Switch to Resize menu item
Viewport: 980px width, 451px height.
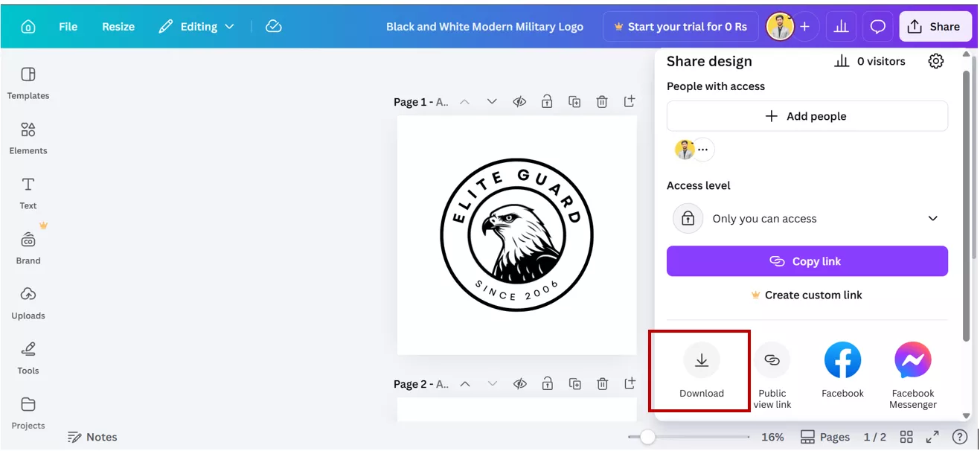[x=118, y=26]
